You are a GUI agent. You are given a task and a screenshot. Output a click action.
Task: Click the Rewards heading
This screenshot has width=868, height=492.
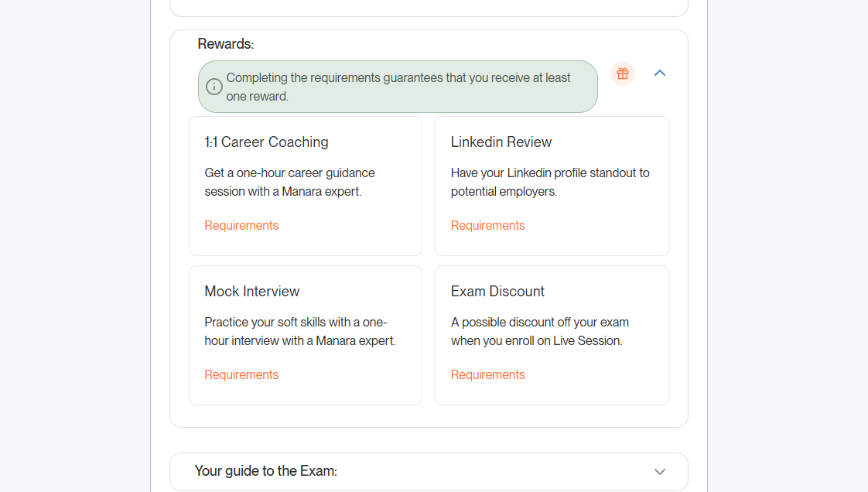pyautogui.click(x=226, y=44)
